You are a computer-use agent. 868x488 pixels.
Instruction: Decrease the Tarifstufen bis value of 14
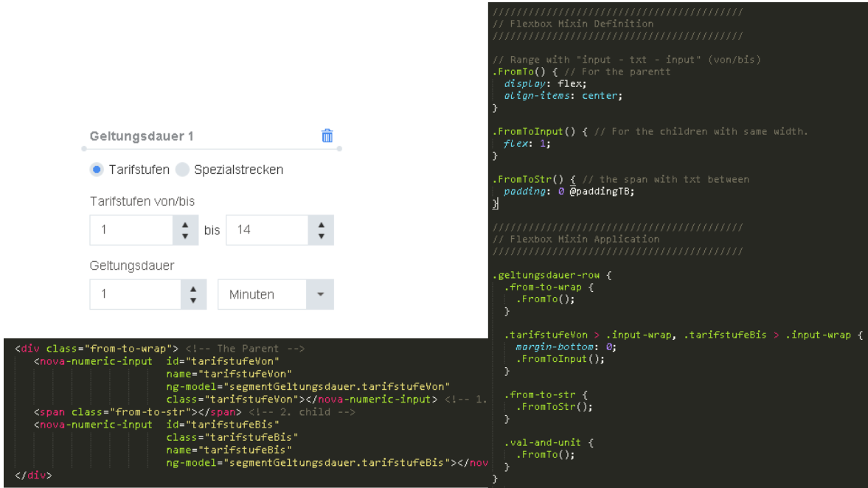(x=321, y=236)
